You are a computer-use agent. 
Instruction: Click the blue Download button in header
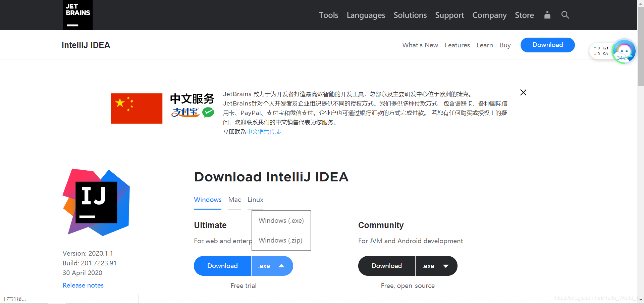(548, 45)
